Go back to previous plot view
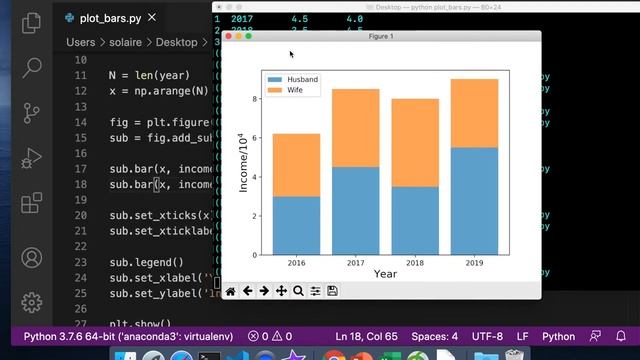This screenshot has width=640, height=360. tap(247, 291)
